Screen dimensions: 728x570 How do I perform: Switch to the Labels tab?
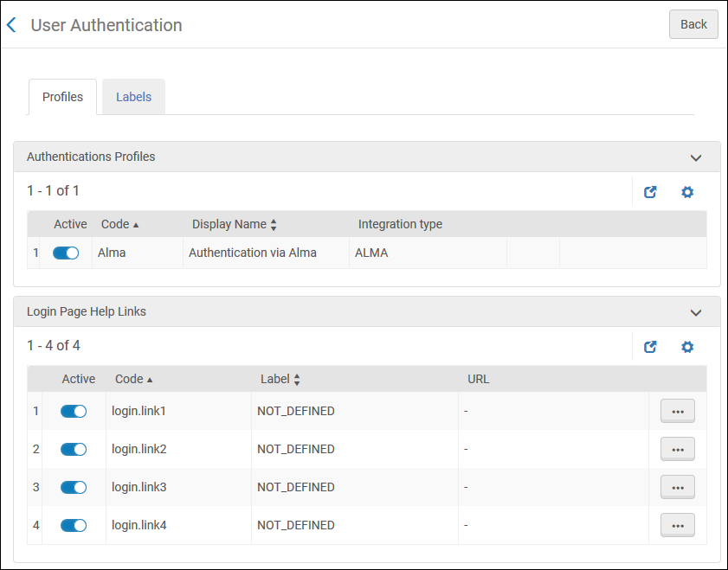tap(133, 97)
